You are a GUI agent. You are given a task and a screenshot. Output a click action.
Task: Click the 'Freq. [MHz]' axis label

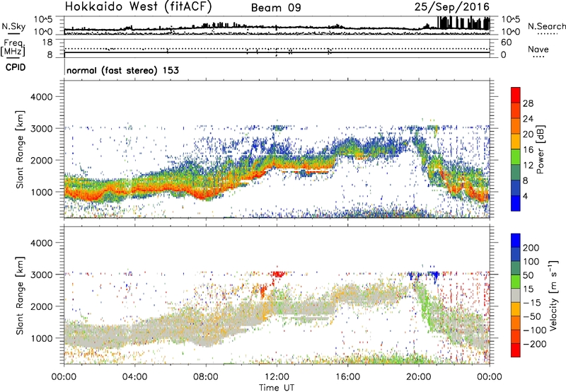[x=13, y=48]
